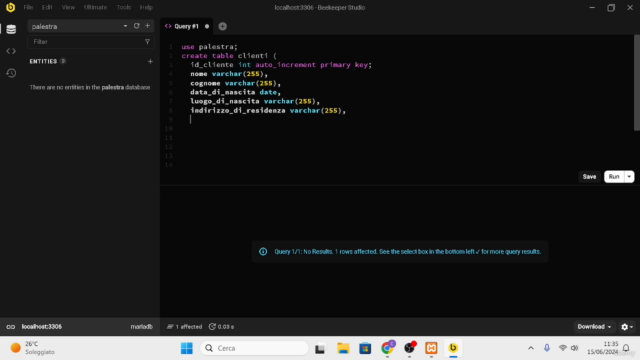This screenshot has width=640, height=360.
Task: Open File Explorer from taskbar
Action: [x=343, y=348]
